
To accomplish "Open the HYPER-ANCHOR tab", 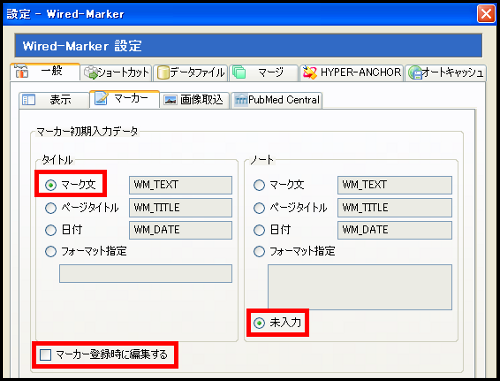I will 351,72.
